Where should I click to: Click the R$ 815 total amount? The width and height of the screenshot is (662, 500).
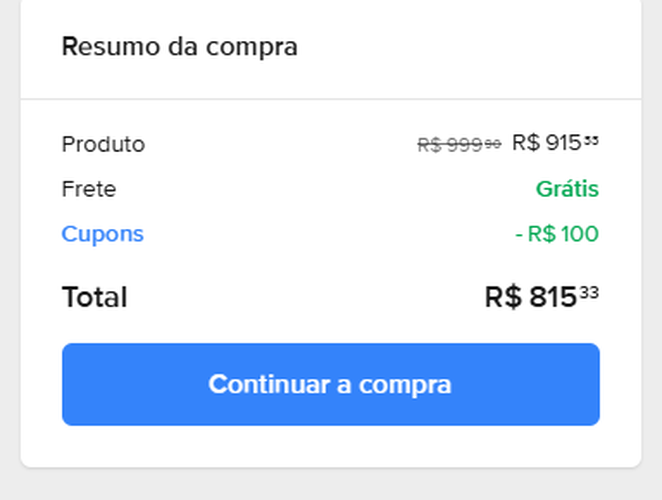point(531,297)
